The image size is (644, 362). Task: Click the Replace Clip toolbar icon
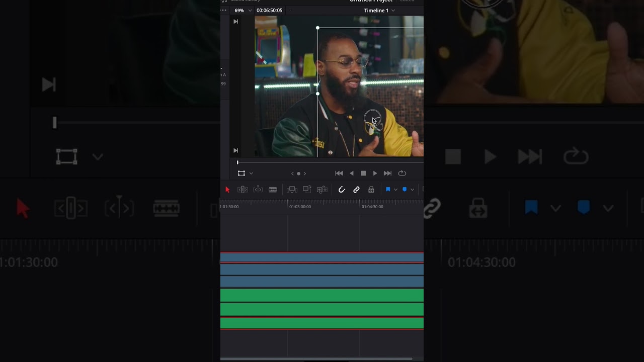(x=322, y=190)
